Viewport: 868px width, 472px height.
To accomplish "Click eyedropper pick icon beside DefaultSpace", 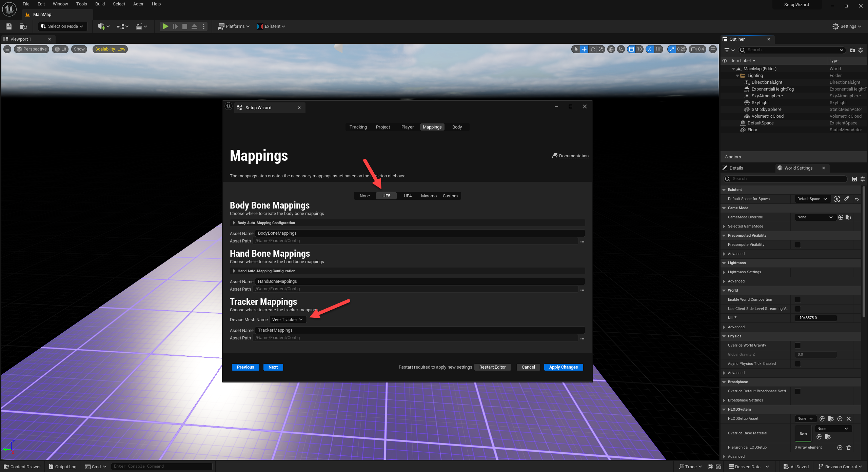I will [x=846, y=199].
